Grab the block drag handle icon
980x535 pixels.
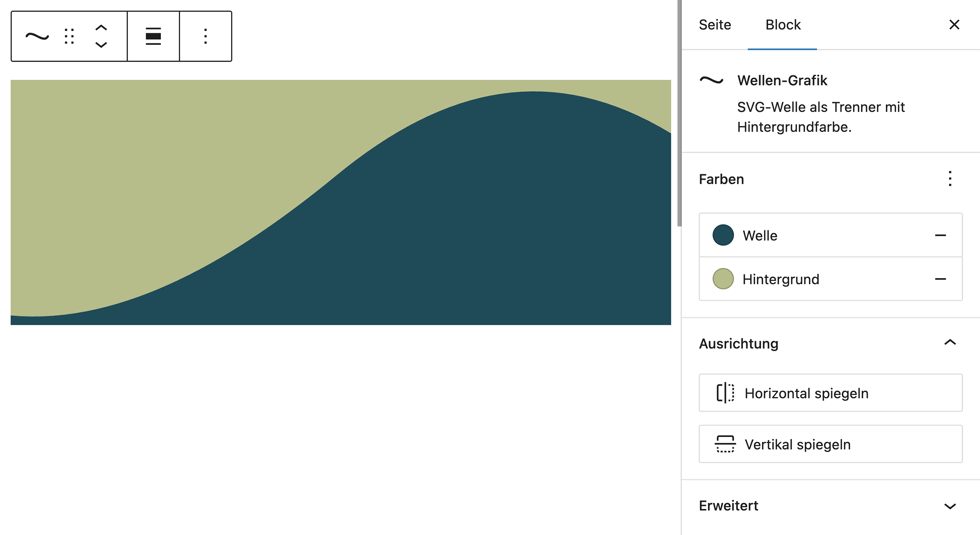(69, 36)
